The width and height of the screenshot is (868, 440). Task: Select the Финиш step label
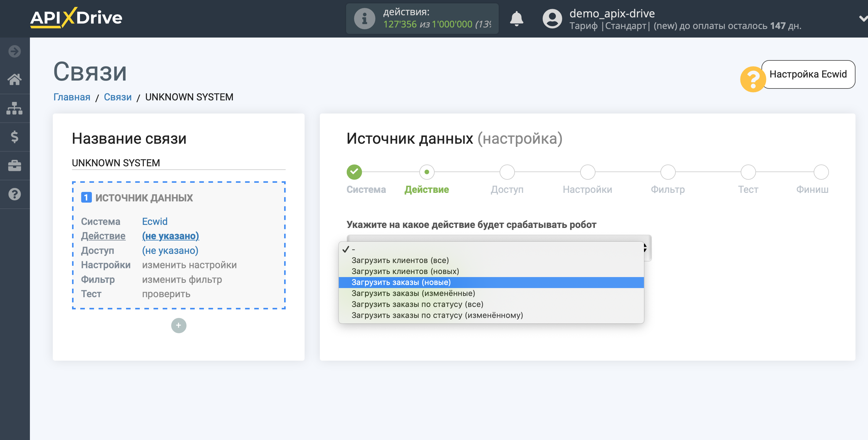pos(812,189)
